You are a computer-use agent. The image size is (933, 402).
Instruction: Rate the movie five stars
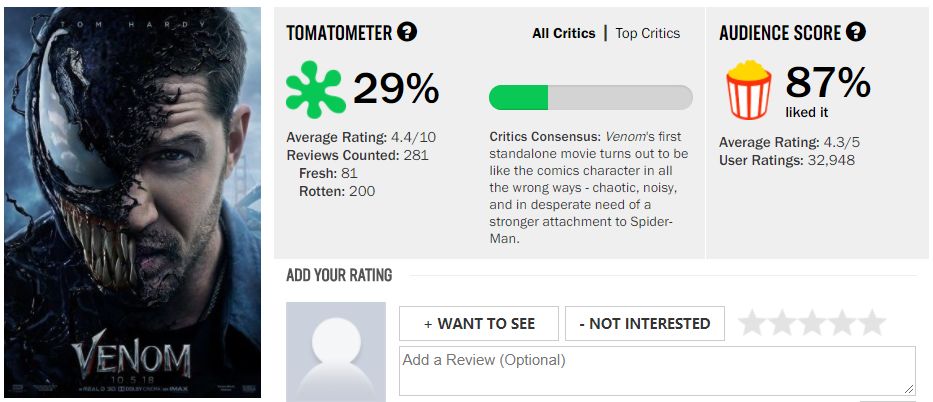click(872, 323)
